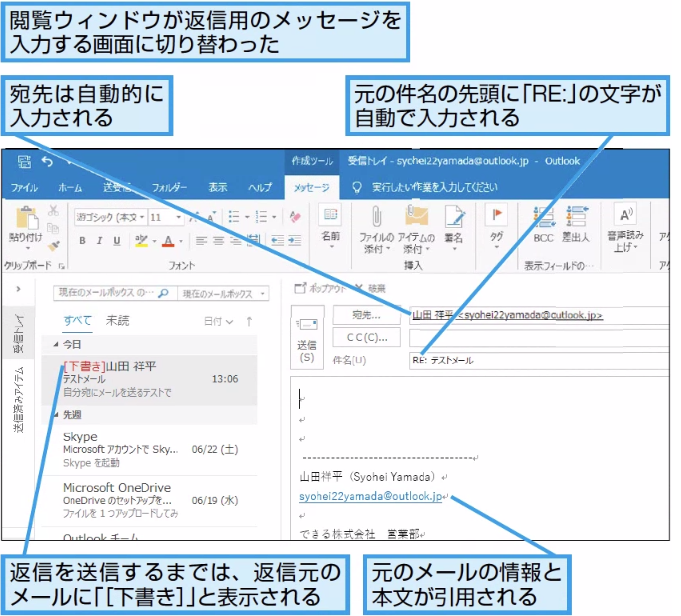This screenshot has width=681, height=616.
Task: Click the Send (送信) button
Action: [307, 338]
